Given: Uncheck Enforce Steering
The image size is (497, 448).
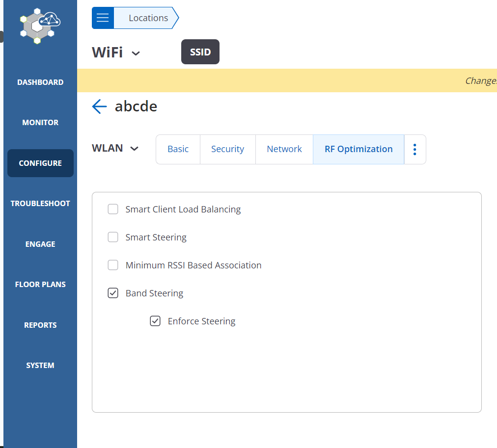Looking at the screenshot, I should [x=155, y=321].
